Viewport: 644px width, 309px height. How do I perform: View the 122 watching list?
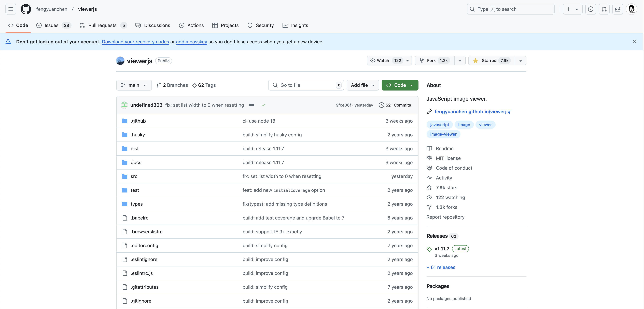446,197
